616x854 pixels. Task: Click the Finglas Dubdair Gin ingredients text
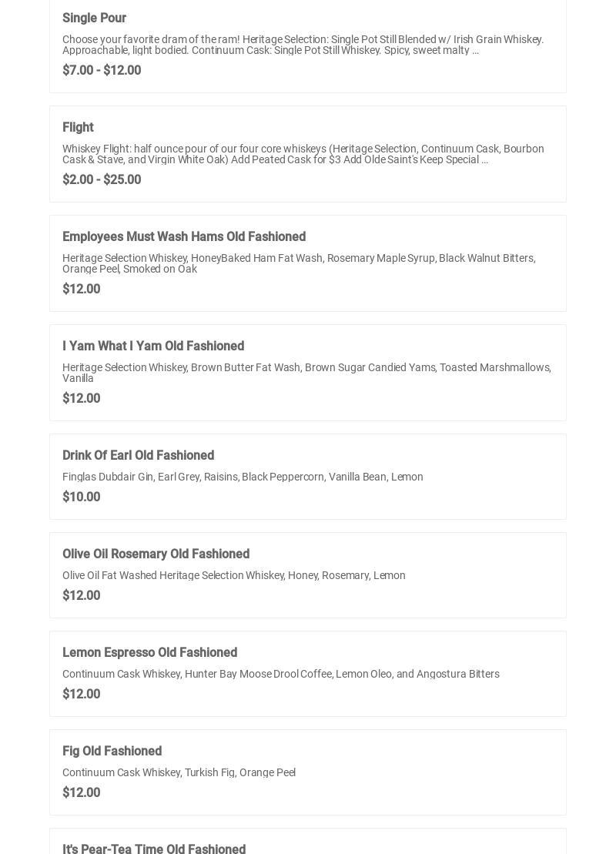pos(243,477)
